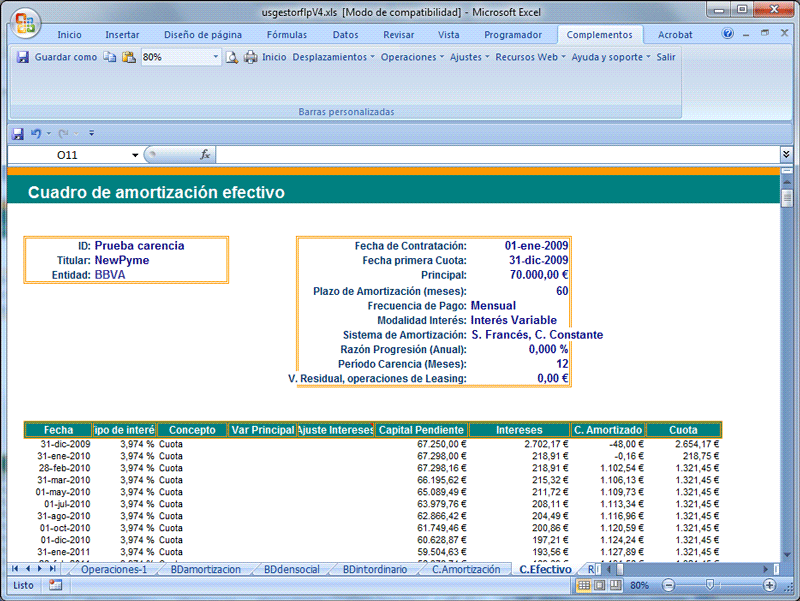Click the Name Box showing O11
The width and height of the screenshot is (800, 601).
[67, 155]
